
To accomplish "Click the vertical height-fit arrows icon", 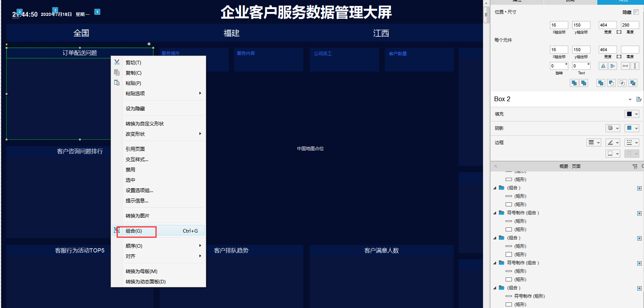I will pos(635,66).
